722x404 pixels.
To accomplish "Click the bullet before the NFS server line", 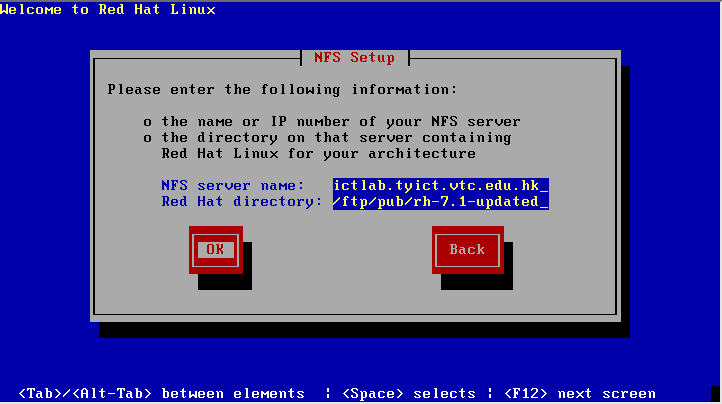I will click(147, 123).
